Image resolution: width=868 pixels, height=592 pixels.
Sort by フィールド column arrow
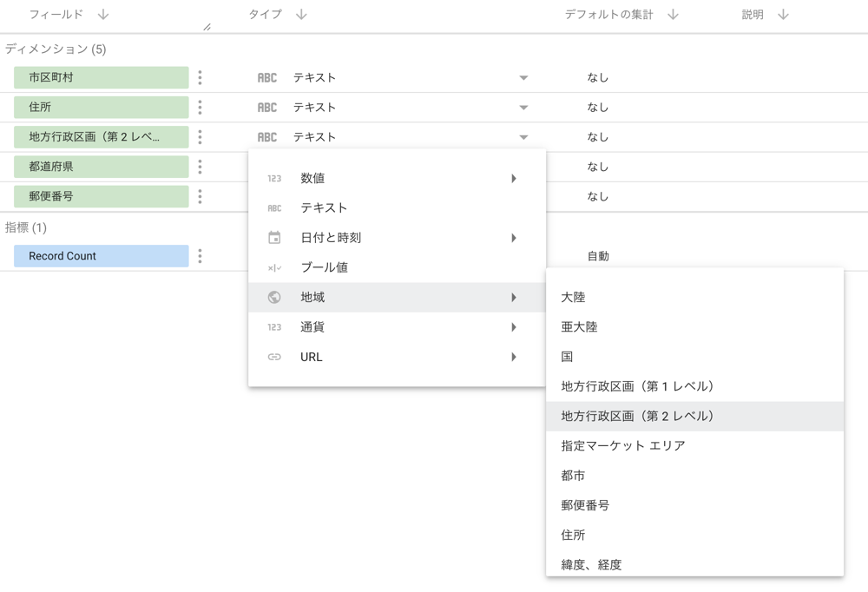(x=103, y=15)
